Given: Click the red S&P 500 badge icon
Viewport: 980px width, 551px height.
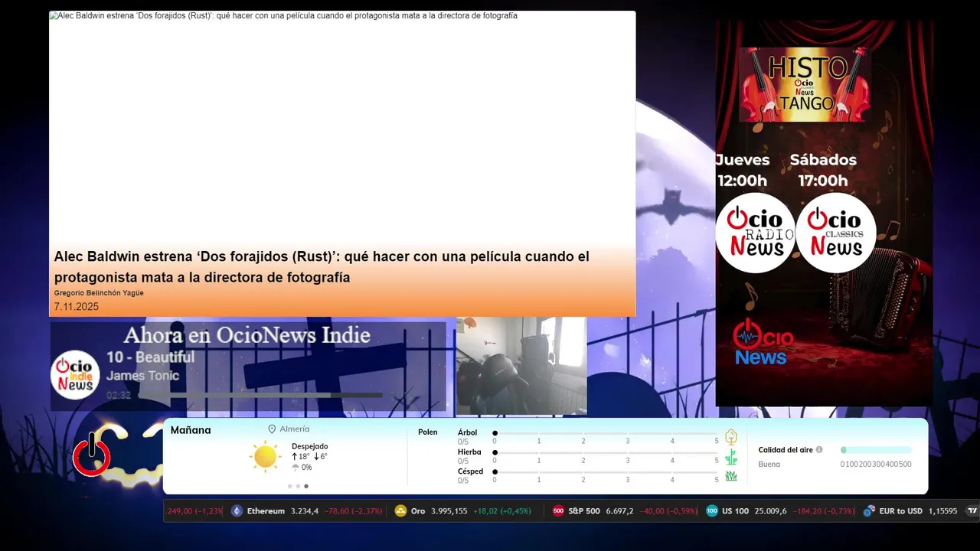Looking at the screenshot, I should 558,511.
